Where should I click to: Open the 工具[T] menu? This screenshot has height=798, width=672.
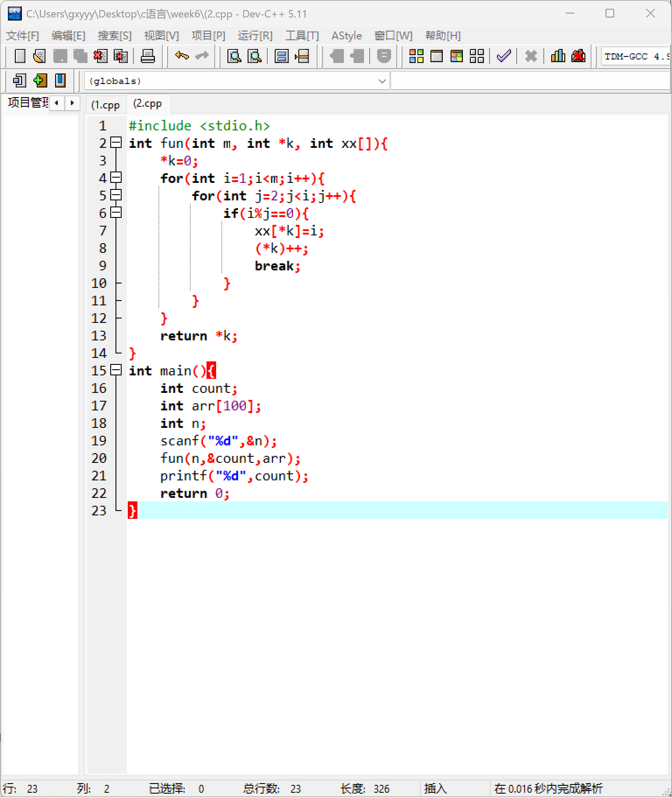pyautogui.click(x=302, y=35)
